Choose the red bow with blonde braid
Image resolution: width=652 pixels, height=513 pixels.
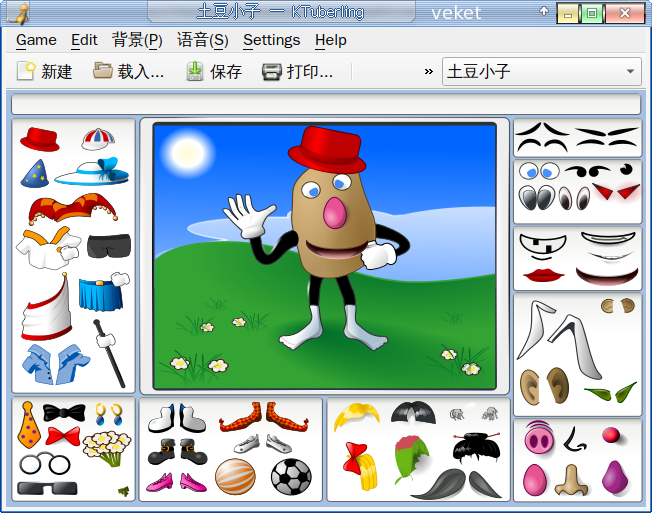click(x=361, y=466)
